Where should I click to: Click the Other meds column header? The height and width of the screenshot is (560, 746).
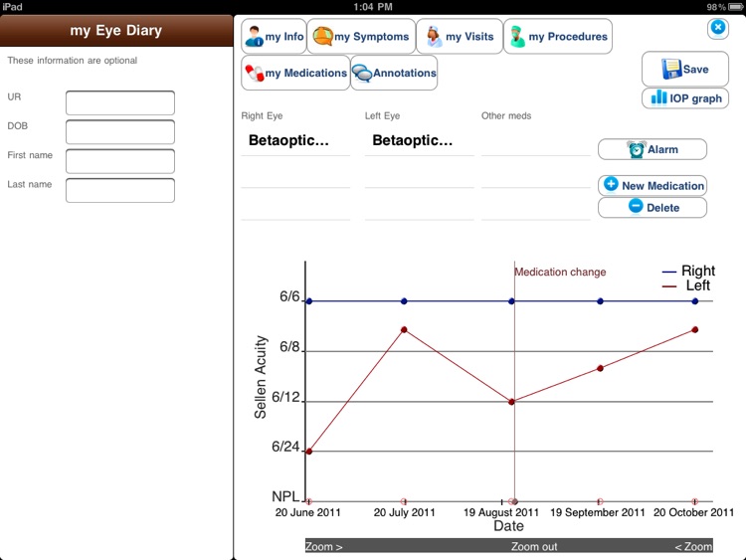click(x=506, y=115)
